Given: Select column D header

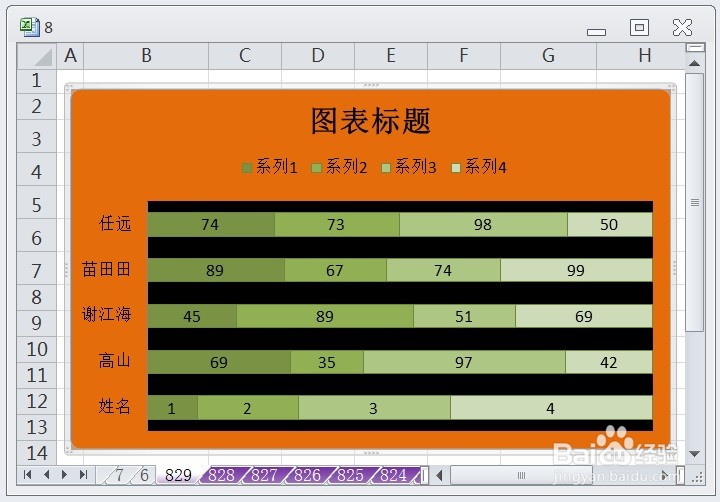Looking at the screenshot, I should [x=318, y=56].
